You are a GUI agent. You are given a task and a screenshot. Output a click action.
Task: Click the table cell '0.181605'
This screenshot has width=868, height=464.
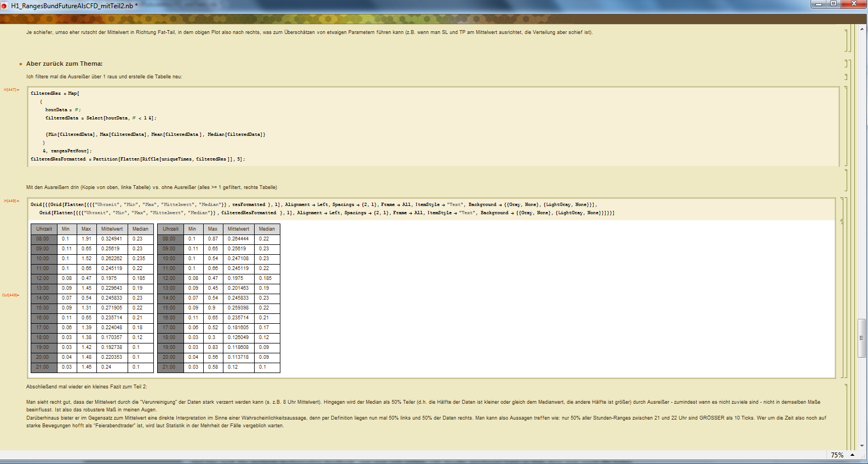(239, 328)
